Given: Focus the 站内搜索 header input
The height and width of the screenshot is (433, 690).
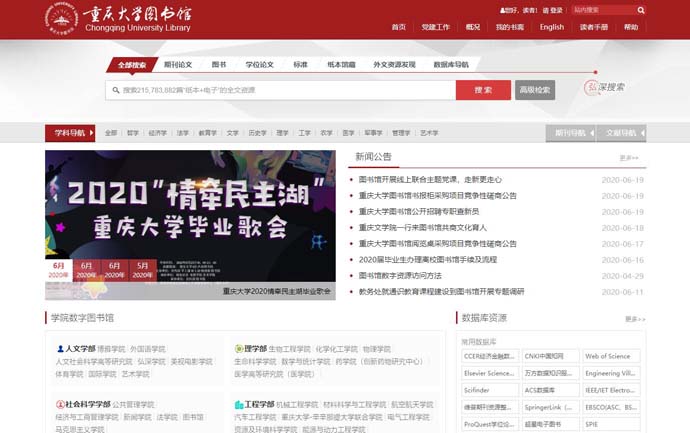Looking at the screenshot, I should click(x=604, y=10).
